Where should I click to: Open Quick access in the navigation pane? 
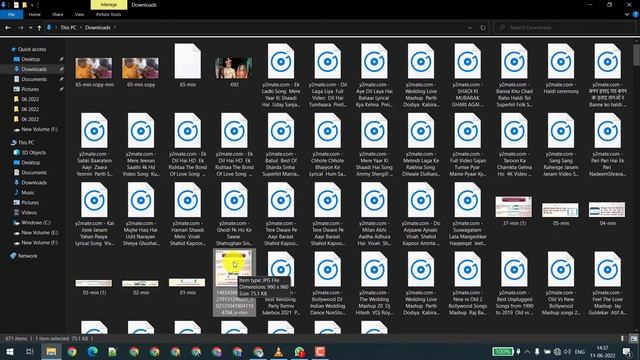click(x=32, y=49)
